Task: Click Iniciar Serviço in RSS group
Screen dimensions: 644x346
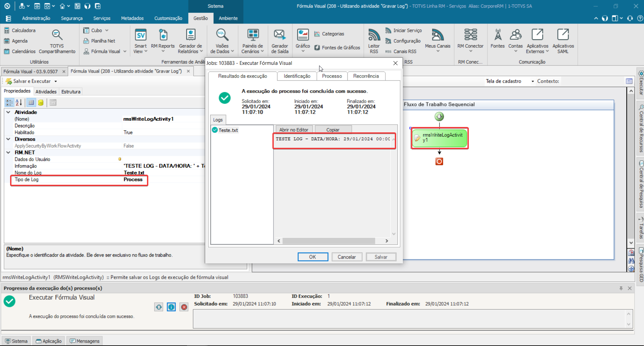Action: pos(404,30)
